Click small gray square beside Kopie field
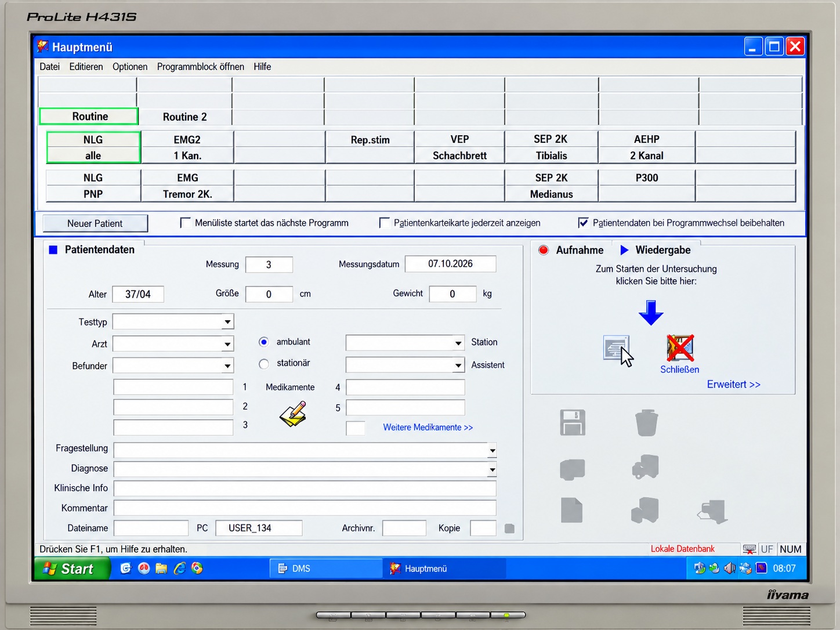Viewport: 840px width, 630px height. coord(509,528)
